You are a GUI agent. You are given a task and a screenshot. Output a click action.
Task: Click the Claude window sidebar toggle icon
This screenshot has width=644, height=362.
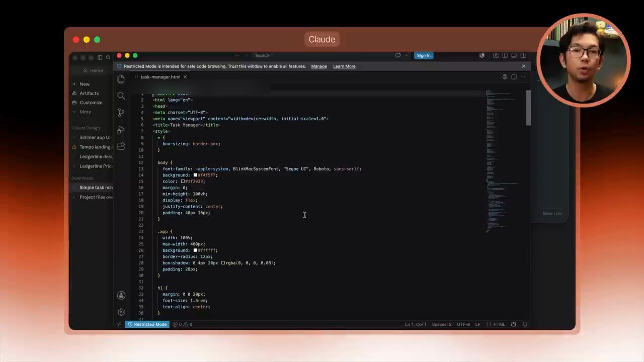click(100, 58)
